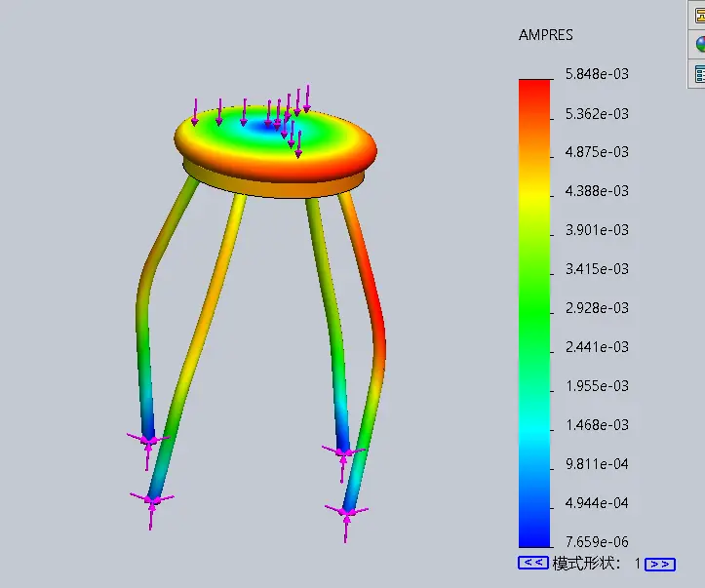Click the Appearances color ball icon
705x588 pixels.
pos(698,45)
